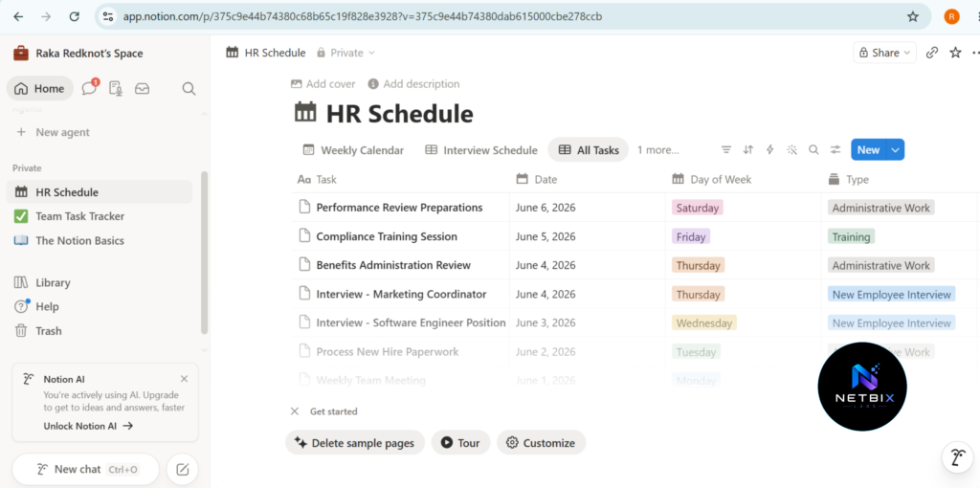
Task: Click the calendar icon beside HR Schedule title
Action: click(305, 113)
